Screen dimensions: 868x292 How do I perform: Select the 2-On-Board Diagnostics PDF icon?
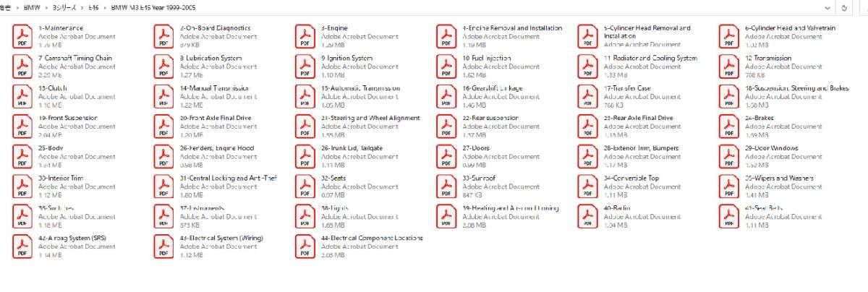[x=163, y=36]
